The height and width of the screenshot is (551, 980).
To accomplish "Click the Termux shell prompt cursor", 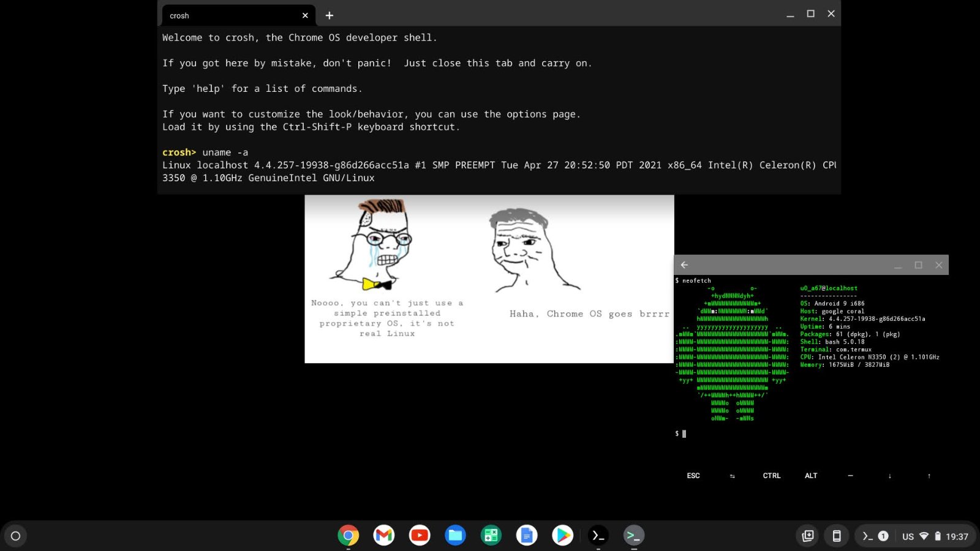I will coord(684,433).
